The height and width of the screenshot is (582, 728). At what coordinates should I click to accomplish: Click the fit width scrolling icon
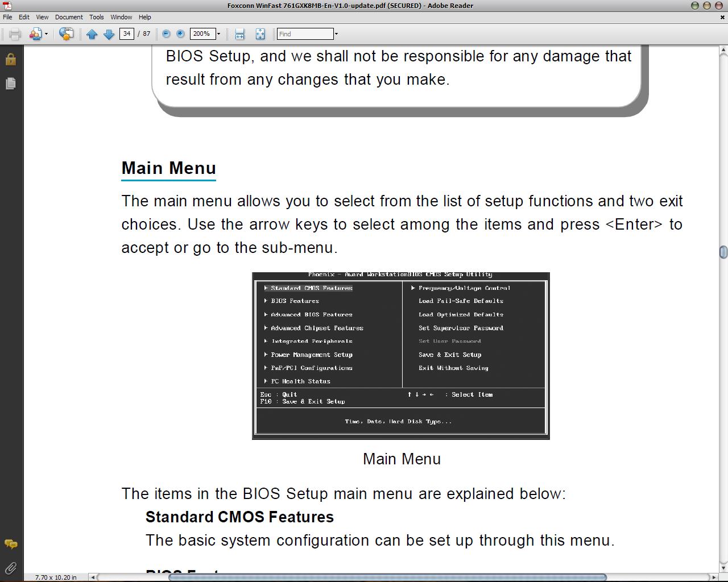click(x=240, y=34)
